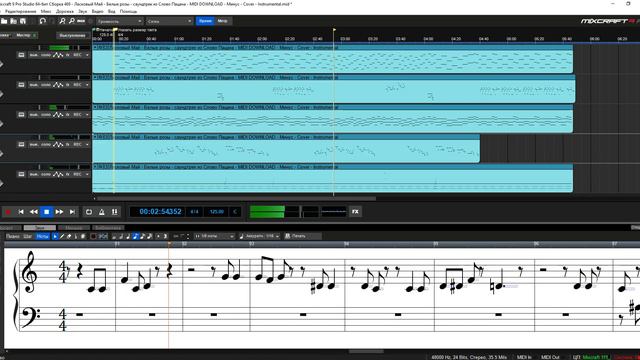Viewport: 640px width, 360px height.
Task: Toggle punch in/out recording icon
Action: 115,212
